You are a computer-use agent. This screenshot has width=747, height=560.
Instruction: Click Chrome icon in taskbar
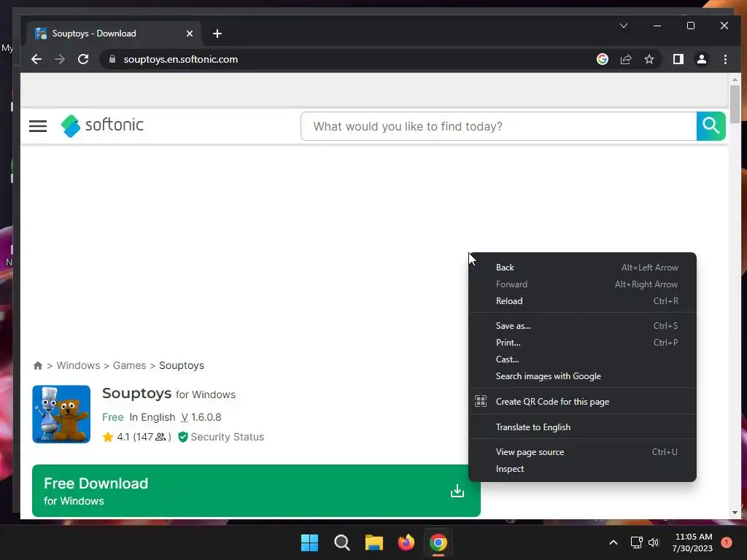[438, 542]
